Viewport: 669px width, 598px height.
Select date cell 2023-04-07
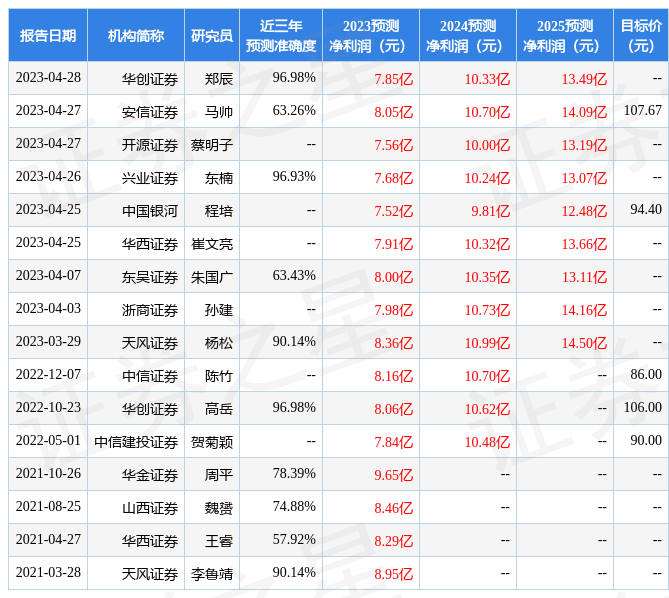(x=48, y=276)
